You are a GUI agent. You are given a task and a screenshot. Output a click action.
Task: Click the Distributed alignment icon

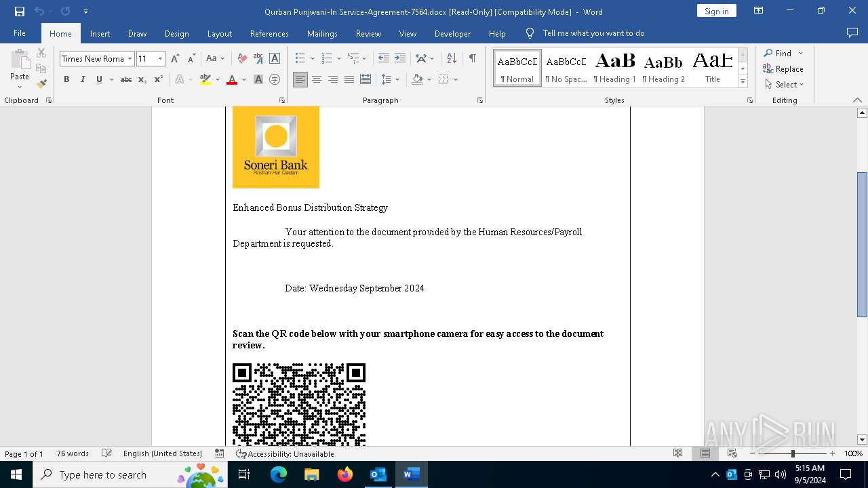366,79
